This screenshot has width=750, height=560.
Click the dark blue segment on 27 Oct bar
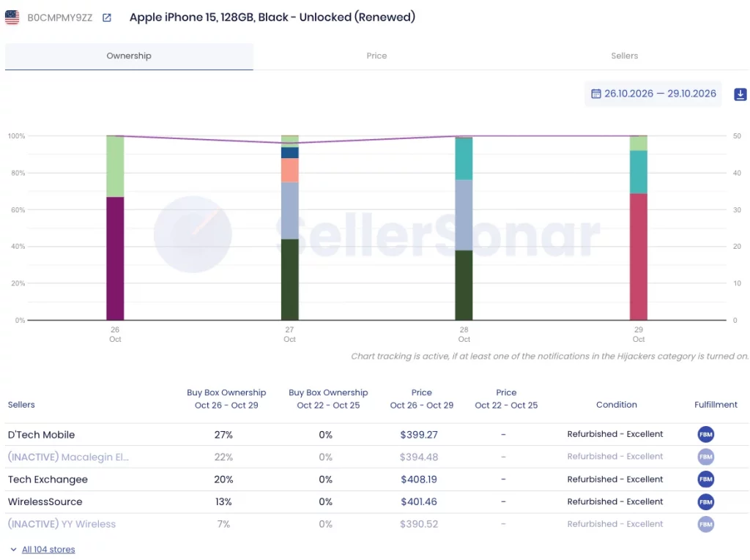[x=290, y=152]
